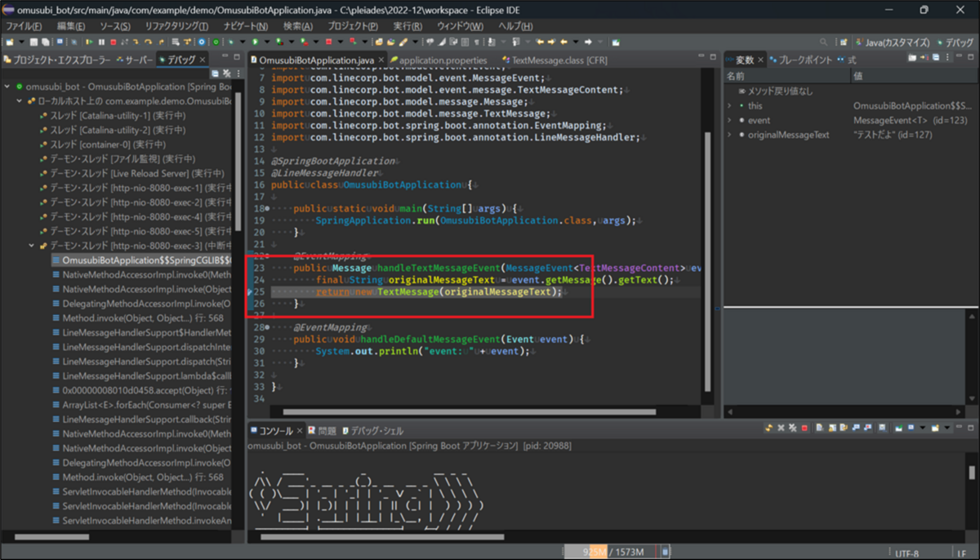Click the Step Return toolbar icon
980x560 pixels.
(161, 41)
